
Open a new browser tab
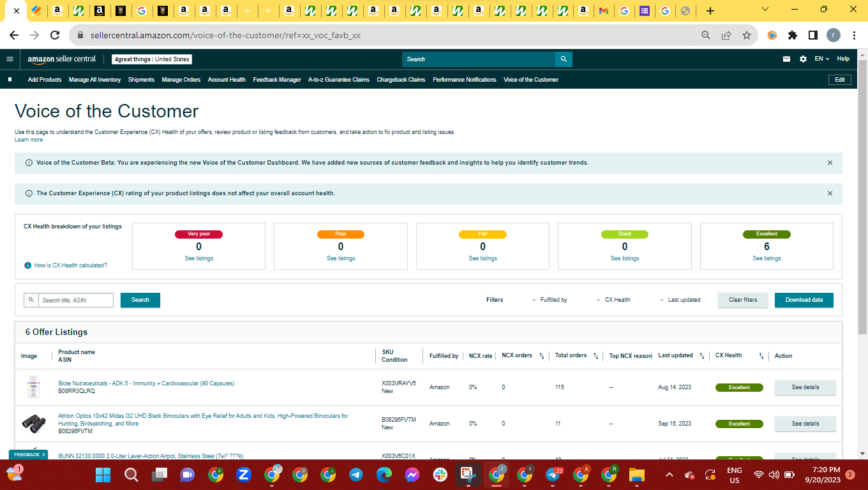tap(710, 11)
